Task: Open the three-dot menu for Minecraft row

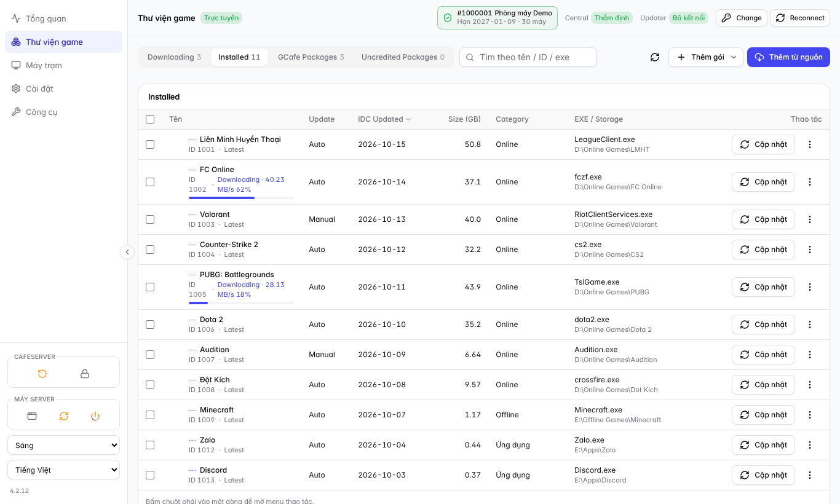Action: (x=809, y=415)
